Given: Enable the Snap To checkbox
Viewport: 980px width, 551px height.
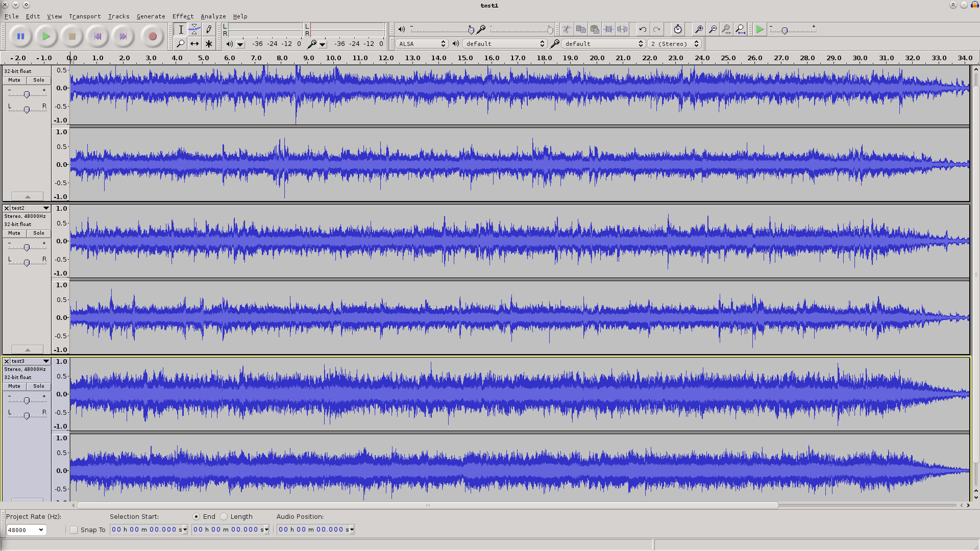Looking at the screenshot, I should (74, 530).
